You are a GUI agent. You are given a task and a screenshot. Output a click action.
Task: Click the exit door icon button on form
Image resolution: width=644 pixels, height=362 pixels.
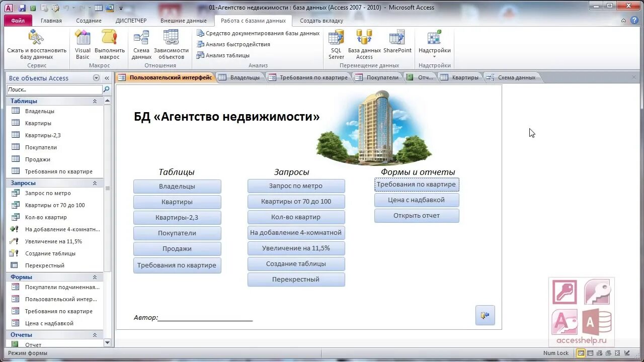[485, 315]
